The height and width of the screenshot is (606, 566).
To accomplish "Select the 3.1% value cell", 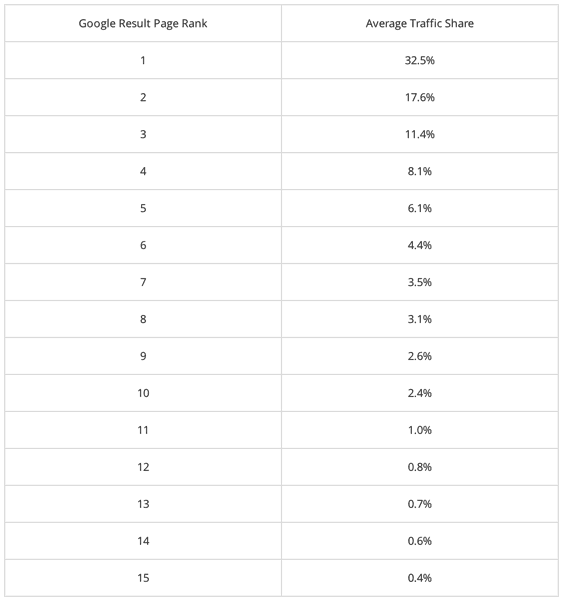I will [x=420, y=319].
